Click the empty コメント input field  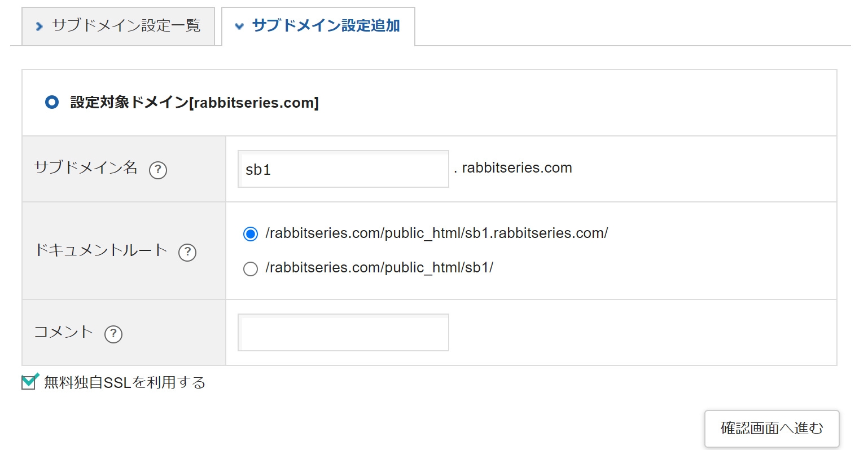343,333
